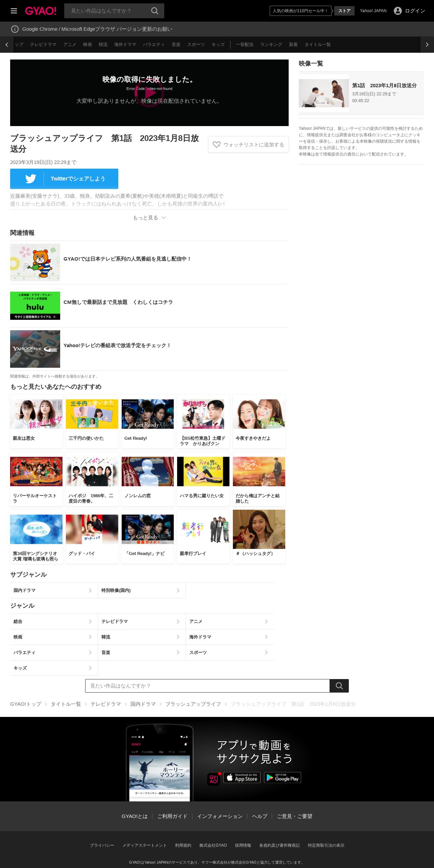The image size is (434, 868).
Task: Select タイトル一覧 in the top navigation
Action: [x=318, y=45]
